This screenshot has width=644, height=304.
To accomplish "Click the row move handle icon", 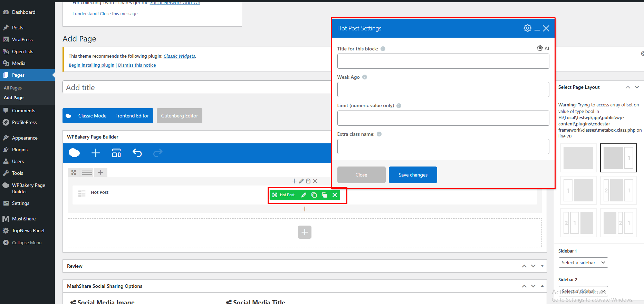I will click(x=74, y=172).
